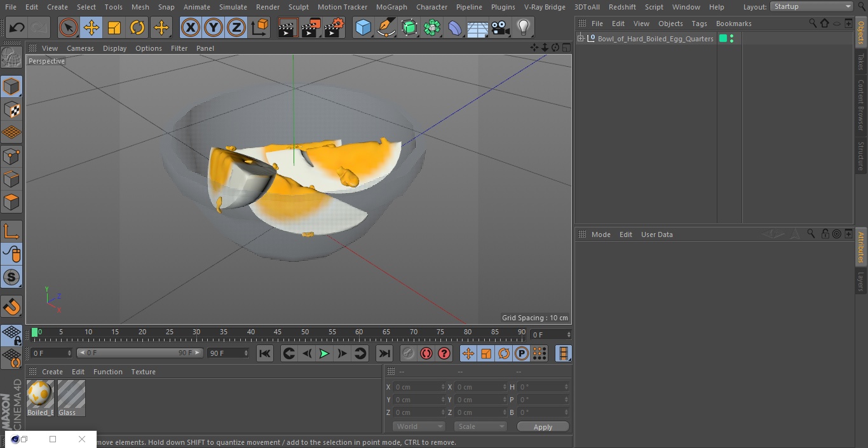Select the Live Selection tool
868x448 pixels.
pyautogui.click(x=68, y=27)
